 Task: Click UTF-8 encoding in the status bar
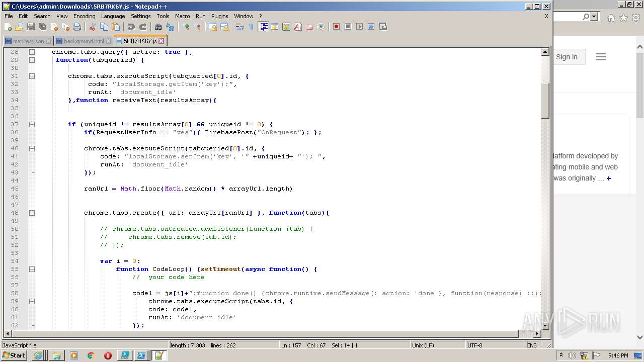[475, 345]
